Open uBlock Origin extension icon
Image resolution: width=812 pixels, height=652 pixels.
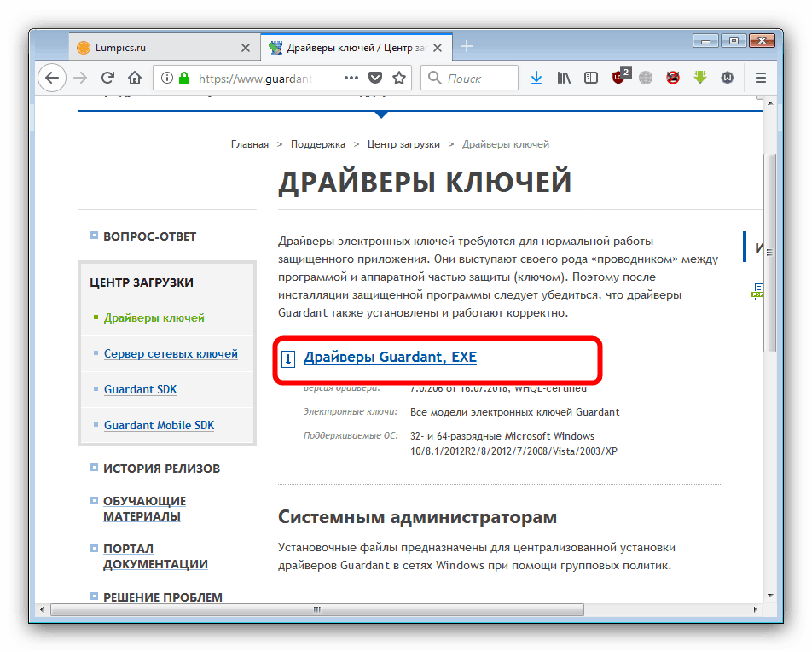click(x=619, y=78)
